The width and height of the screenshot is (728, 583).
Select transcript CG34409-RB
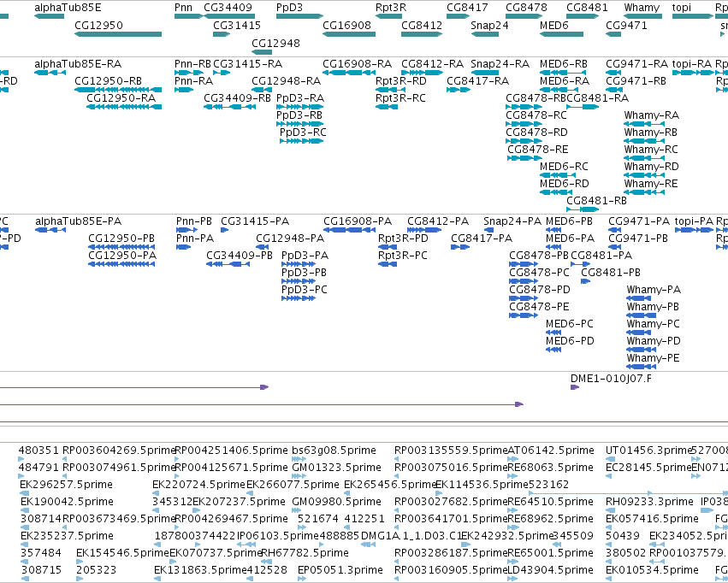[237, 98]
